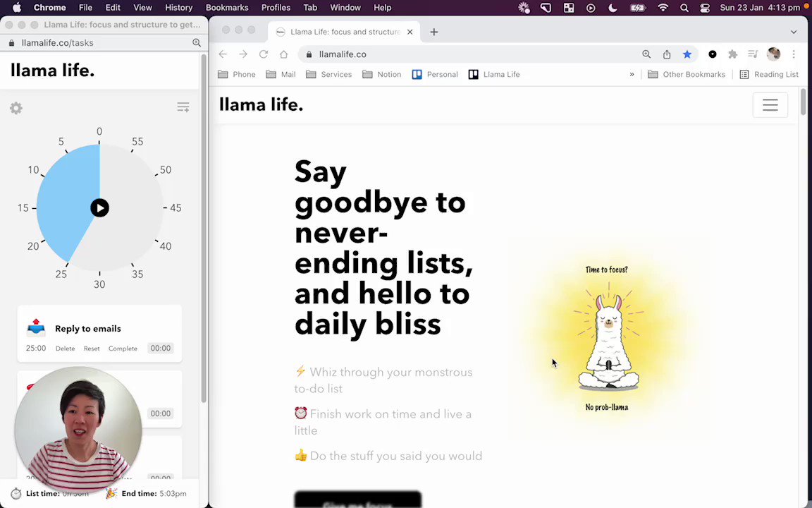Click the share page icon in address bar
812x508 pixels.
click(667, 54)
